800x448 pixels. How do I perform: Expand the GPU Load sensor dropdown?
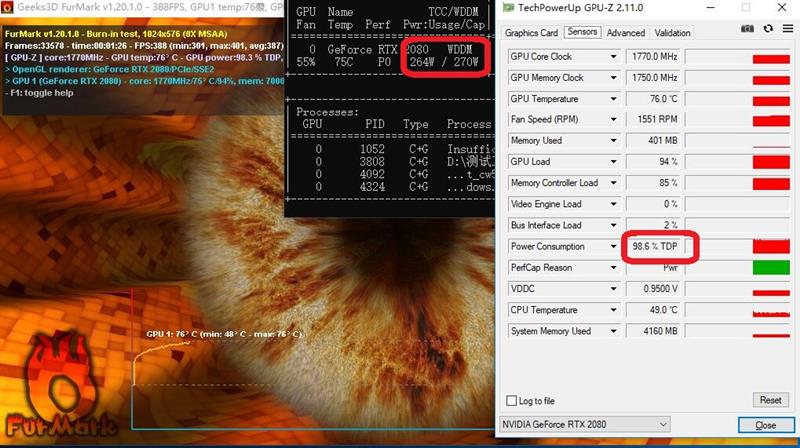tap(613, 162)
